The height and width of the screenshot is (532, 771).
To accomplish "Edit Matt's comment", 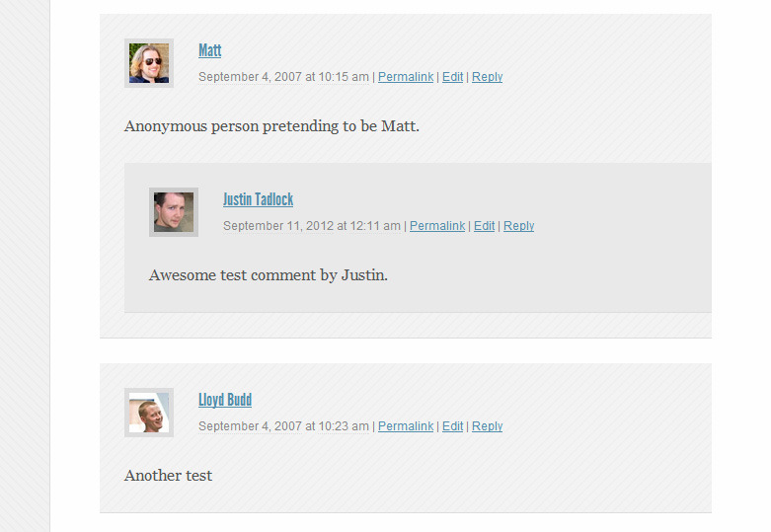I will pos(452,77).
